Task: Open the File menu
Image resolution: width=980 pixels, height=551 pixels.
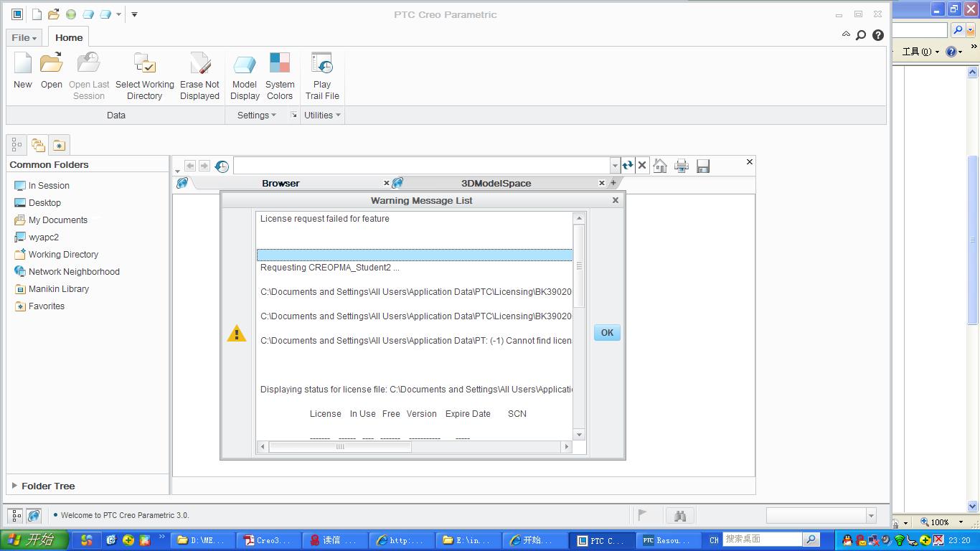Action: point(24,37)
